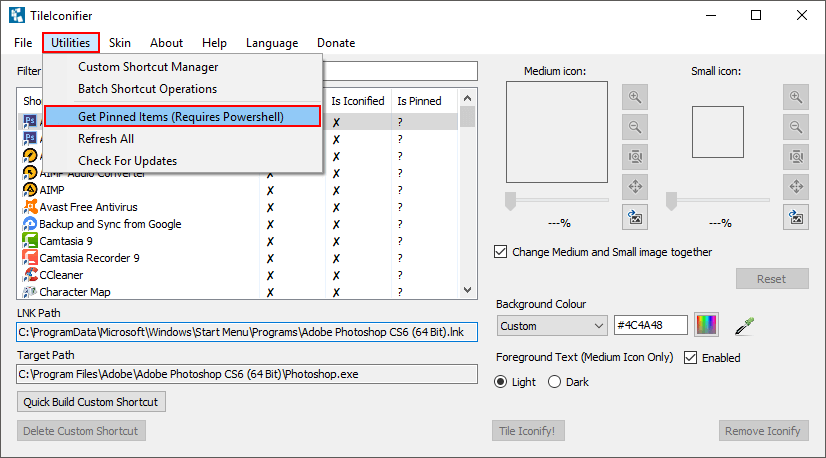Viewport: 826px width, 458px height.
Task: Click the LNK Path field
Action: coord(247,332)
